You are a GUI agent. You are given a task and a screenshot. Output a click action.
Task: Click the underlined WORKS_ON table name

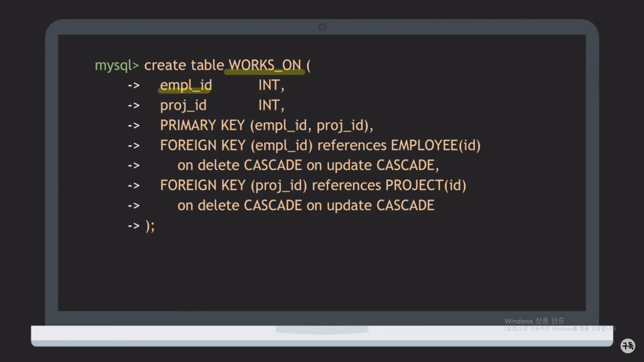(265, 65)
